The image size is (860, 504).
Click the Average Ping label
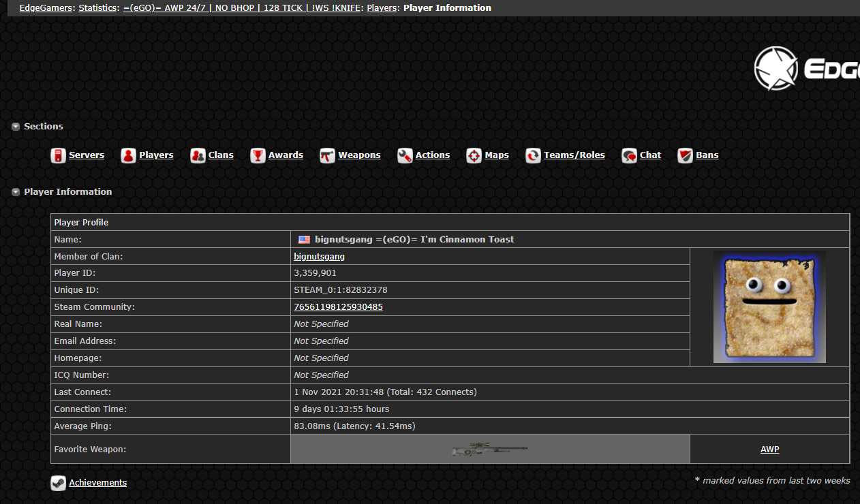click(82, 426)
